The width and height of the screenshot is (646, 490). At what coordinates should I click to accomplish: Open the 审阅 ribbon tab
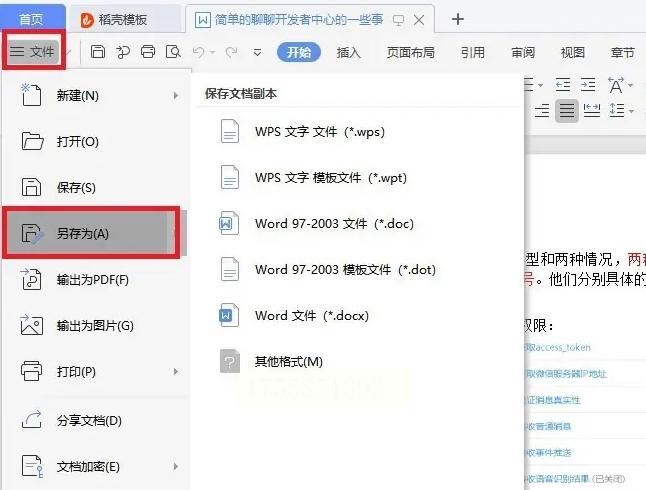(523, 52)
